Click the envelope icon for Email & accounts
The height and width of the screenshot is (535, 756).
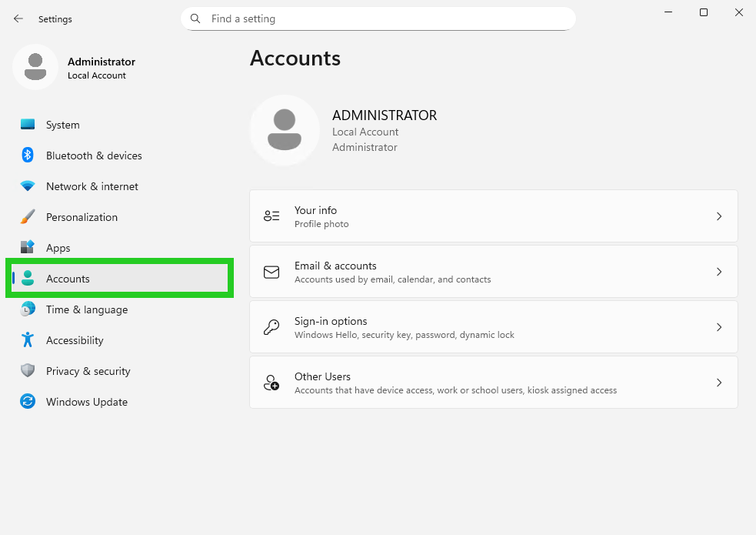click(x=271, y=272)
